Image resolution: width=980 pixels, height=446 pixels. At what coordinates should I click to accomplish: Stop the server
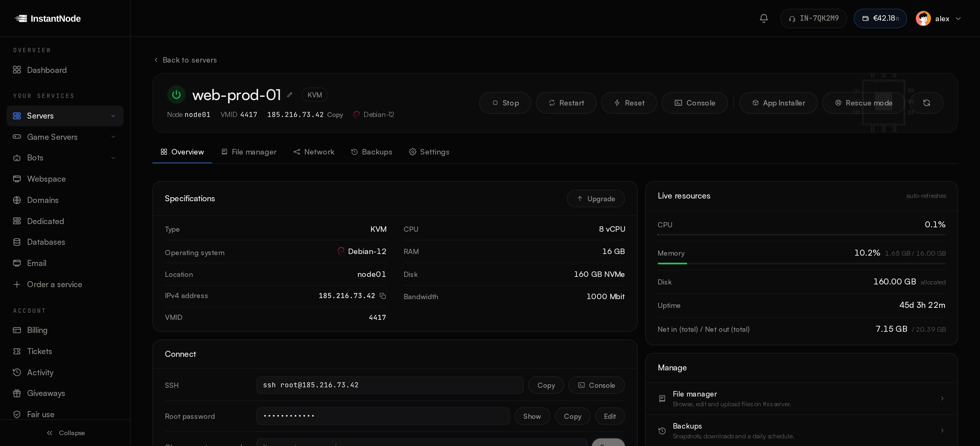pyautogui.click(x=505, y=103)
